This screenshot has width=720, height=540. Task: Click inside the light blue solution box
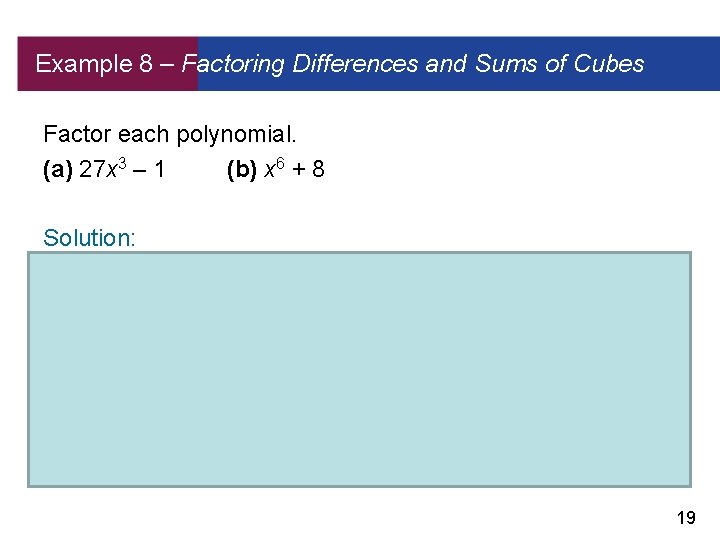359,369
